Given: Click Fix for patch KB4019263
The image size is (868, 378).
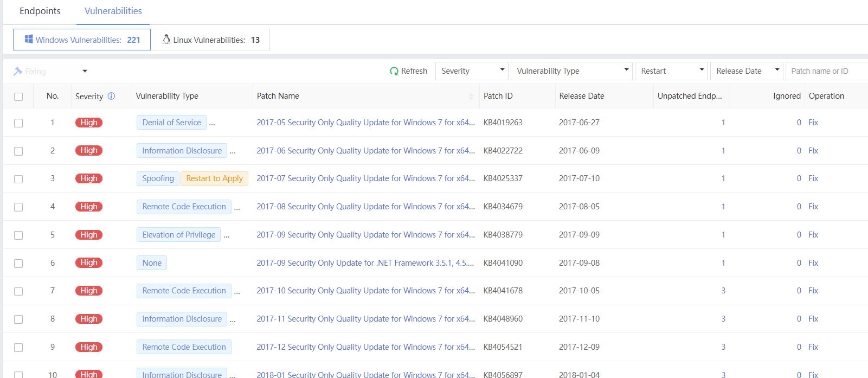Looking at the screenshot, I should [x=813, y=123].
